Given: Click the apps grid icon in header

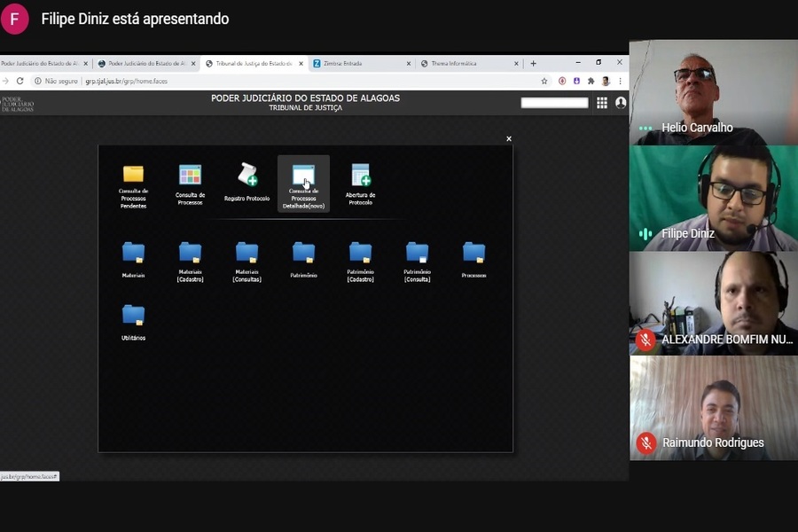Looking at the screenshot, I should (602, 103).
